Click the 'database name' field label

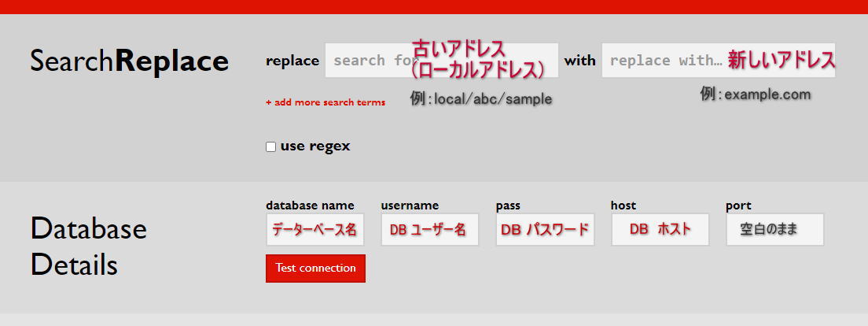click(x=310, y=206)
